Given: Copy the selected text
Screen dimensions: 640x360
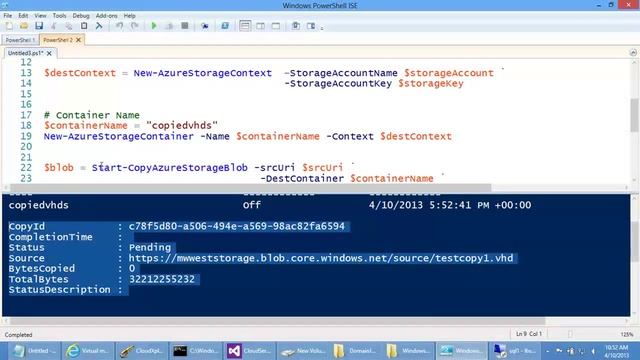Looking at the screenshot, I should pyautogui.click(x=69, y=26).
